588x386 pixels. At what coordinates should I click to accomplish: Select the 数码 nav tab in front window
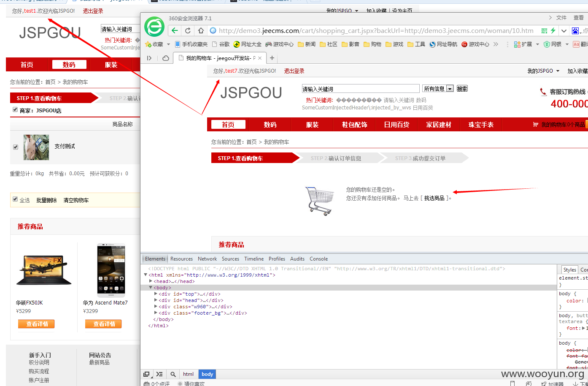pos(270,125)
